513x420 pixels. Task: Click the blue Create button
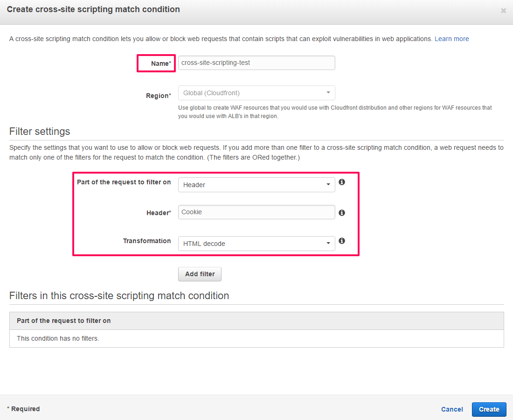[x=489, y=409]
